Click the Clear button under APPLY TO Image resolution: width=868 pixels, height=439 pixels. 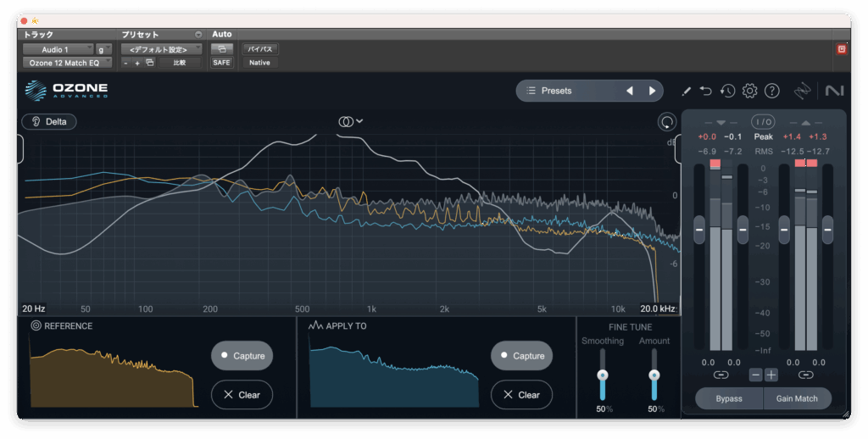pyautogui.click(x=521, y=395)
